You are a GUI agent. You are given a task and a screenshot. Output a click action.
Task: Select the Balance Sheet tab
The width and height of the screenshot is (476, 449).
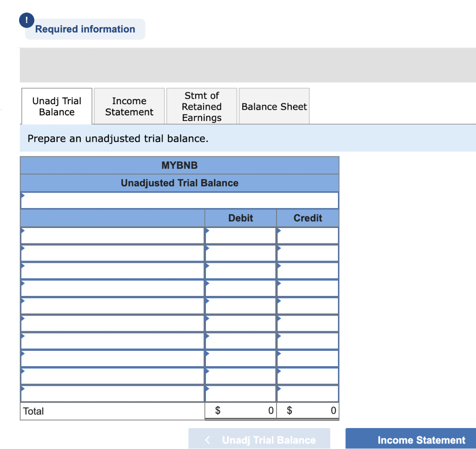[274, 107]
